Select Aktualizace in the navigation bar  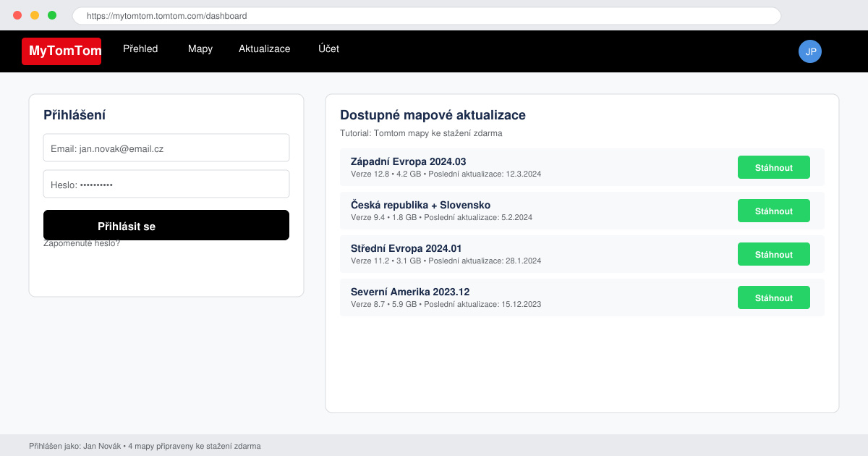coord(265,49)
